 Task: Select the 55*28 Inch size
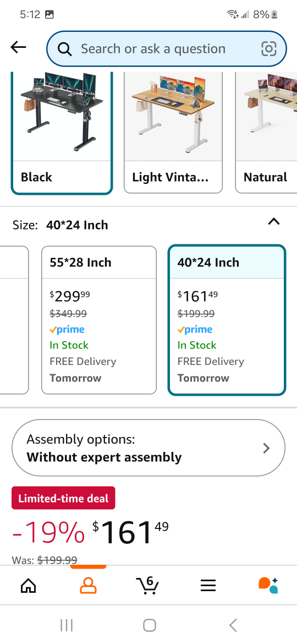point(99,320)
